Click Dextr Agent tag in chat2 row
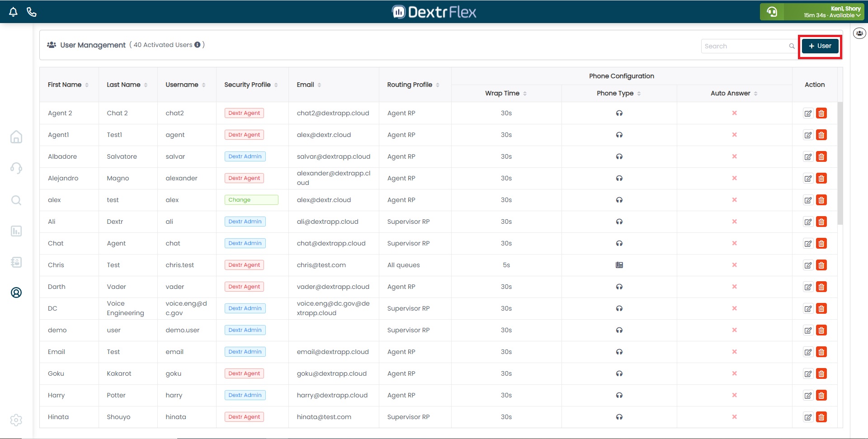Screen dimensions: 868x439 point(244,113)
